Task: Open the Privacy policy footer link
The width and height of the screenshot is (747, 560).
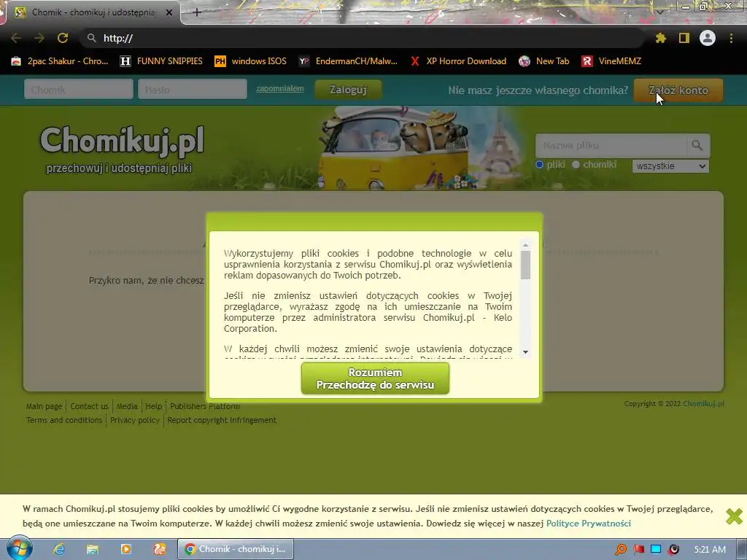Action: pyautogui.click(x=135, y=420)
